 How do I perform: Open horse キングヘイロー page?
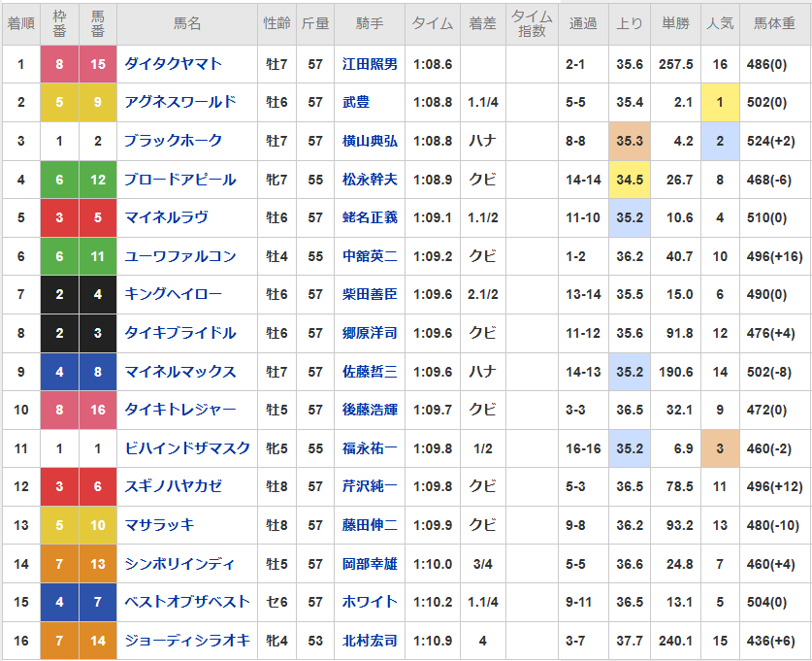tap(173, 294)
